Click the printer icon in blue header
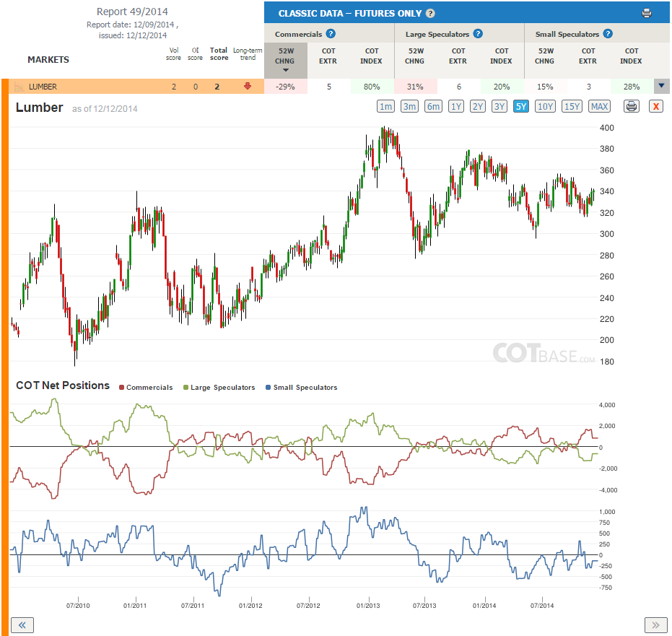 point(646,13)
